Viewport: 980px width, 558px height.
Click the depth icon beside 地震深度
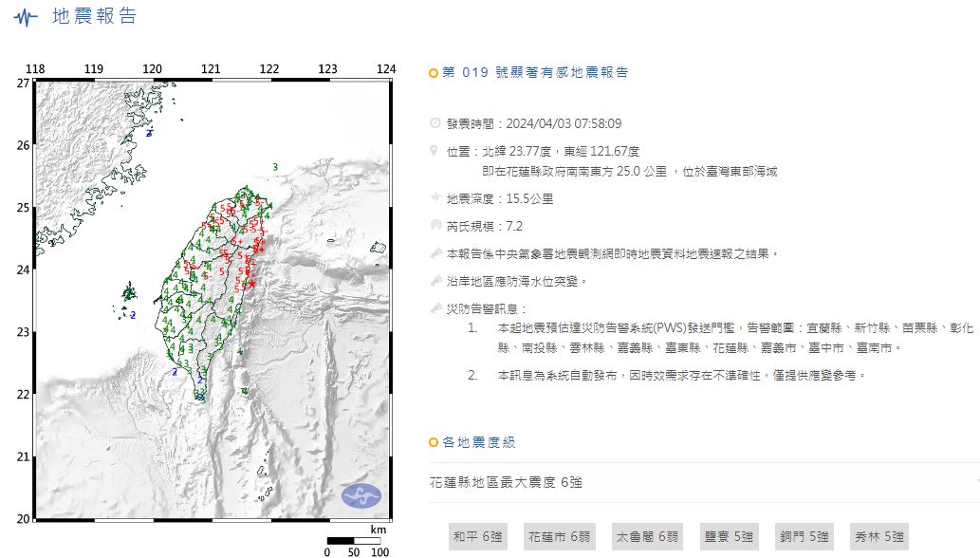tap(435, 199)
